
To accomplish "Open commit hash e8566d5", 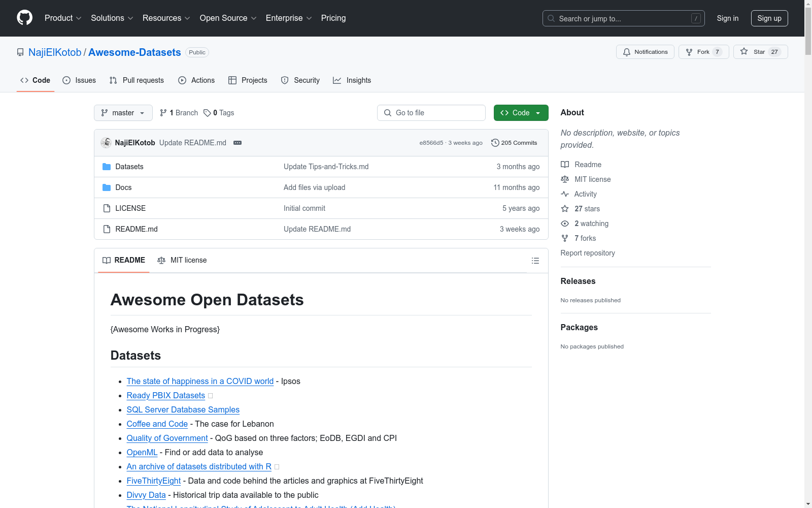I will [x=431, y=143].
